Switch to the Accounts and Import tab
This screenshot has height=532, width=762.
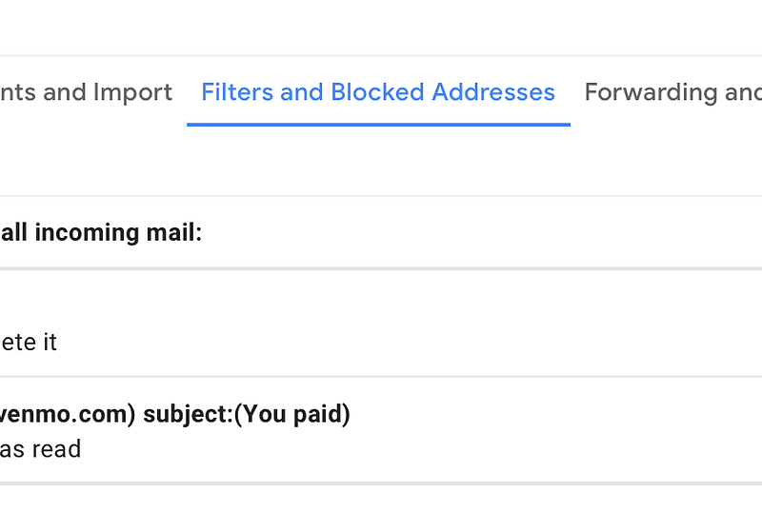click(x=86, y=92)
